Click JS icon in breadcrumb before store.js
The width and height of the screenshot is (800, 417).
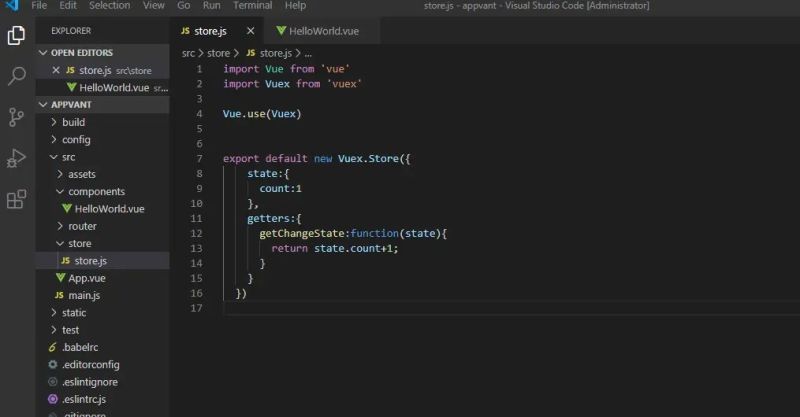251,53
